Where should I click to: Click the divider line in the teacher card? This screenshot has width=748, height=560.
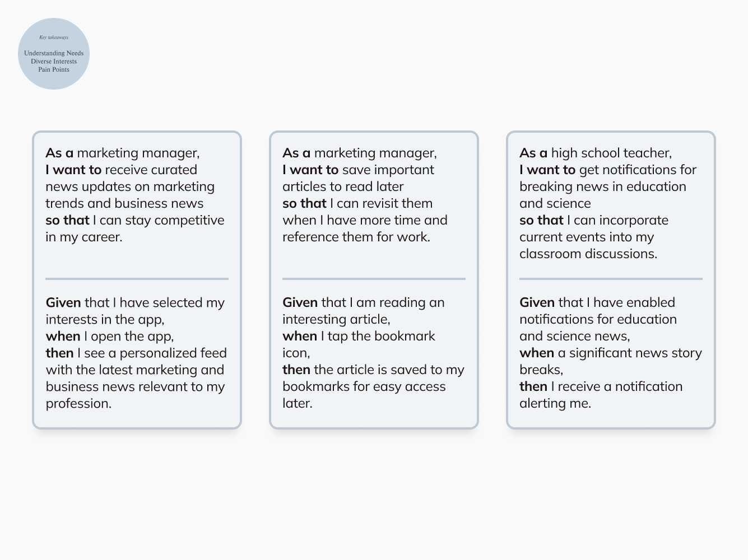[x=611, y=278]
